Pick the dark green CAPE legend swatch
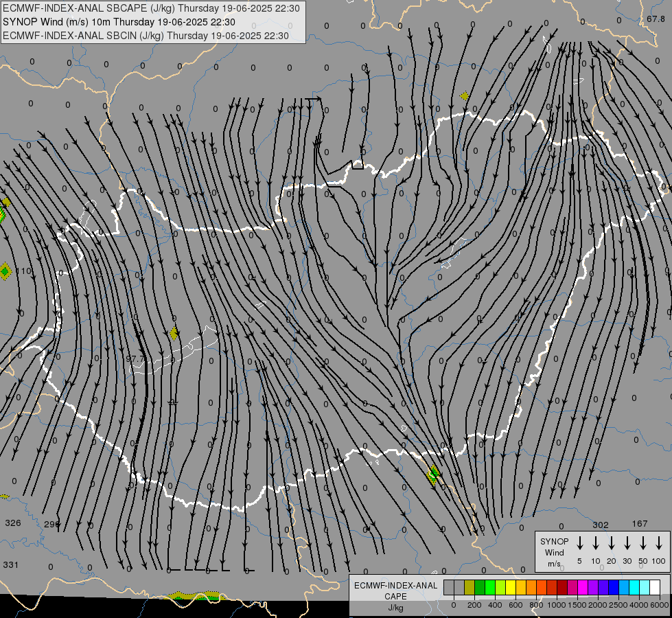Viewport: 672px width, 618px height. point(480,587)
